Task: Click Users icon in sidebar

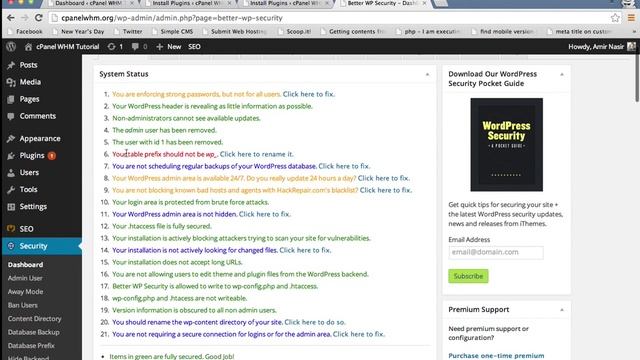Action: [11, 173]
